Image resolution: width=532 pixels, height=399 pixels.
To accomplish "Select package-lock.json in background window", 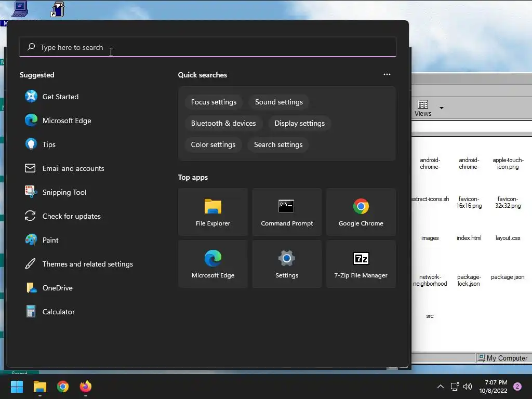I will (x=469, y=280).
